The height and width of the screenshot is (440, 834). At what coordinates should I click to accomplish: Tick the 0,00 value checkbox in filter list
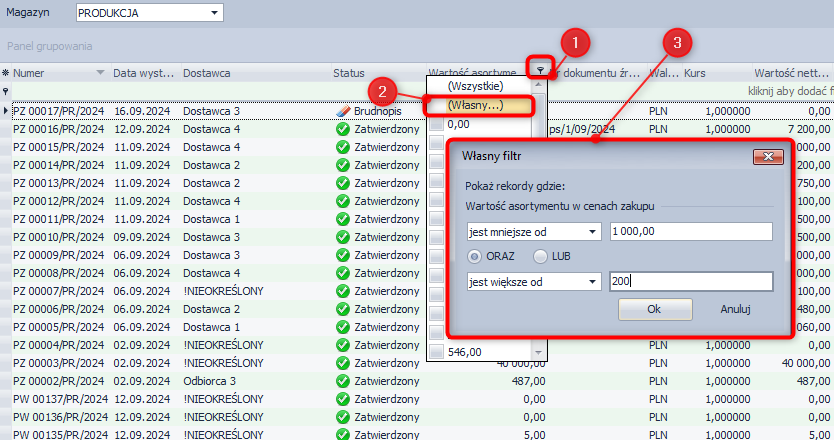[x=436, y=125]
